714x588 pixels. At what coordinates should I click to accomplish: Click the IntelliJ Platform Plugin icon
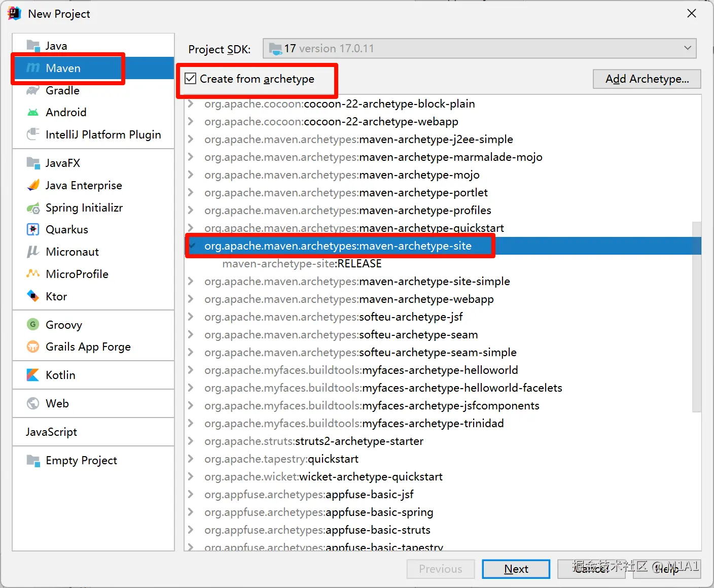[33, 134]
